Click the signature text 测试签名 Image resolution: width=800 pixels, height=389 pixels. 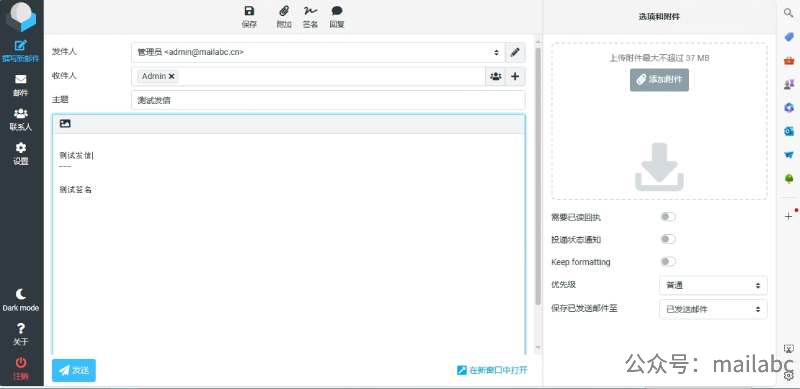point(76,189)
